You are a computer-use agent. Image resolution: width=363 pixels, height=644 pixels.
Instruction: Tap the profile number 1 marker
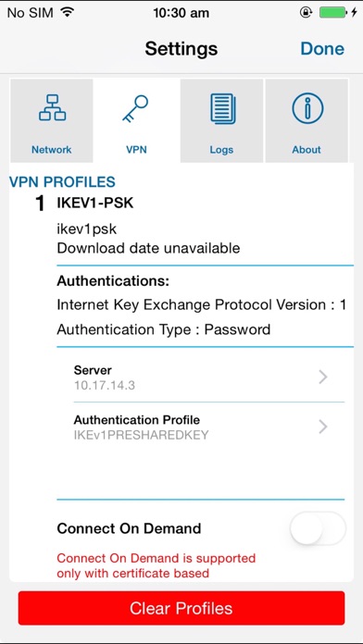[40, 204]
